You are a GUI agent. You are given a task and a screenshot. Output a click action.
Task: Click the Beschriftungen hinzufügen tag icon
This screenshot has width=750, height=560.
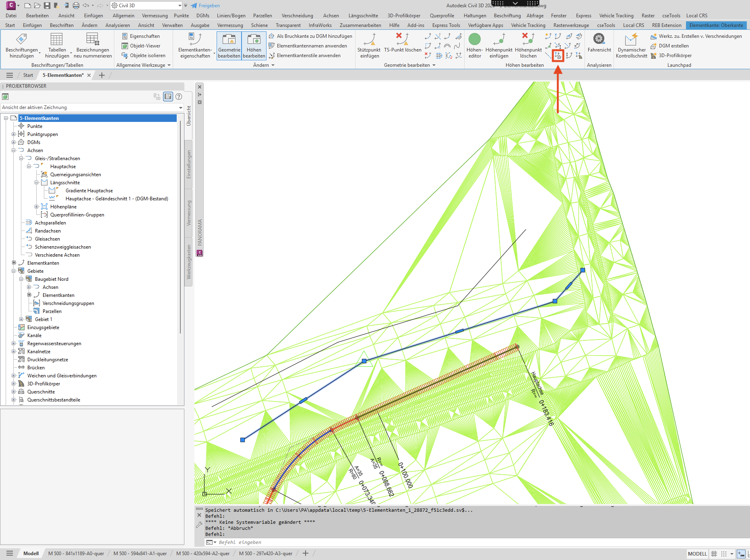point(21,39)
